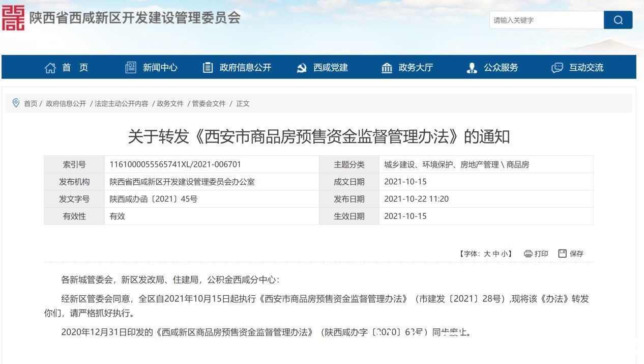Click the 发布日期 label cell
This screenshot has width=644, height=364.
[x=349, y=199]
